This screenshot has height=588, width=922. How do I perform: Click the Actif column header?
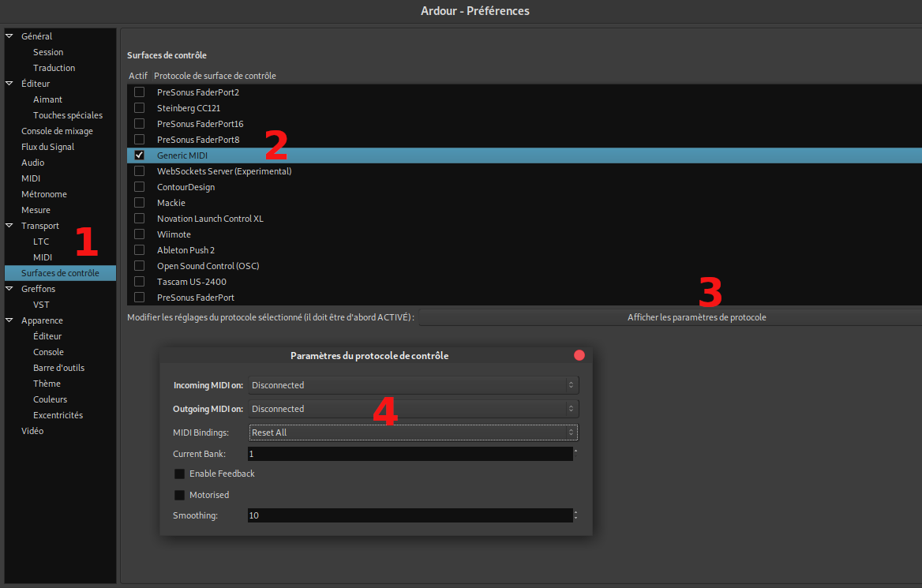point(138,76)
